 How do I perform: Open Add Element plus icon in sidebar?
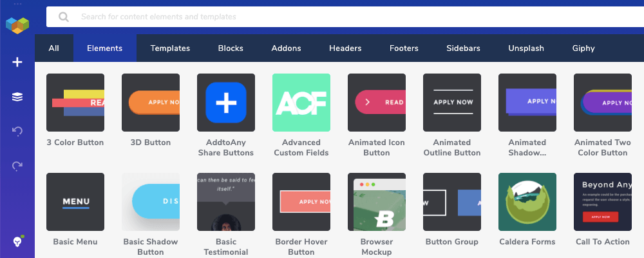tap(17, 63)
